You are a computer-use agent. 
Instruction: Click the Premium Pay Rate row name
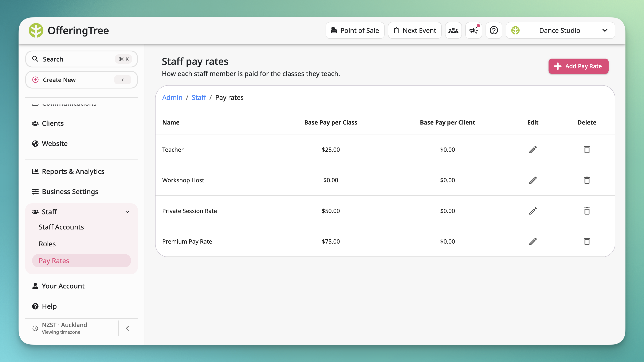(x=187, y=241)
